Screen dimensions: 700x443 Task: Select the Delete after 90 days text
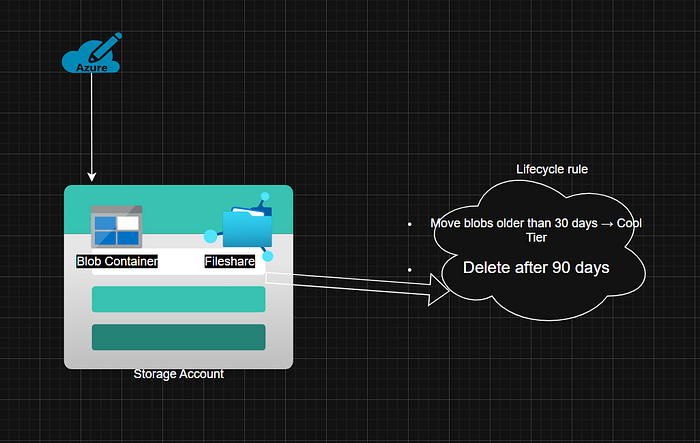click(536, 268)
